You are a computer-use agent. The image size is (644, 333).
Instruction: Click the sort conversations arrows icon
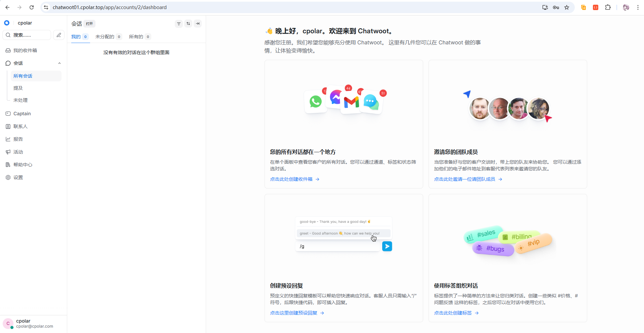(x=188, y=24)
